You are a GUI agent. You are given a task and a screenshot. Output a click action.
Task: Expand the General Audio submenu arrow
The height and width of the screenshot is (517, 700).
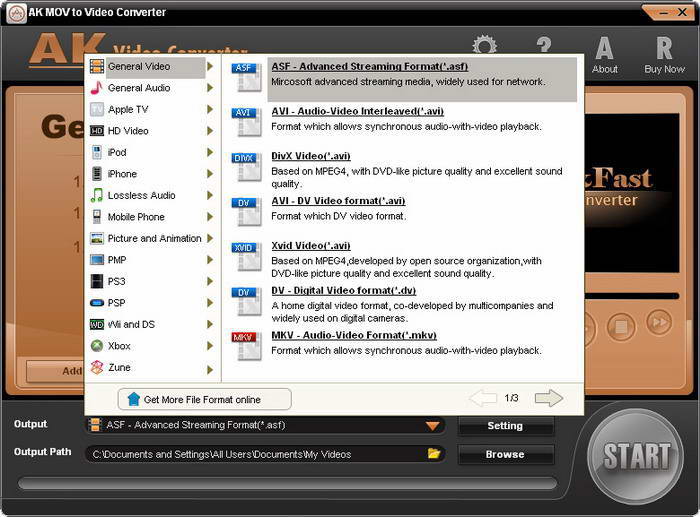[210, 88]
